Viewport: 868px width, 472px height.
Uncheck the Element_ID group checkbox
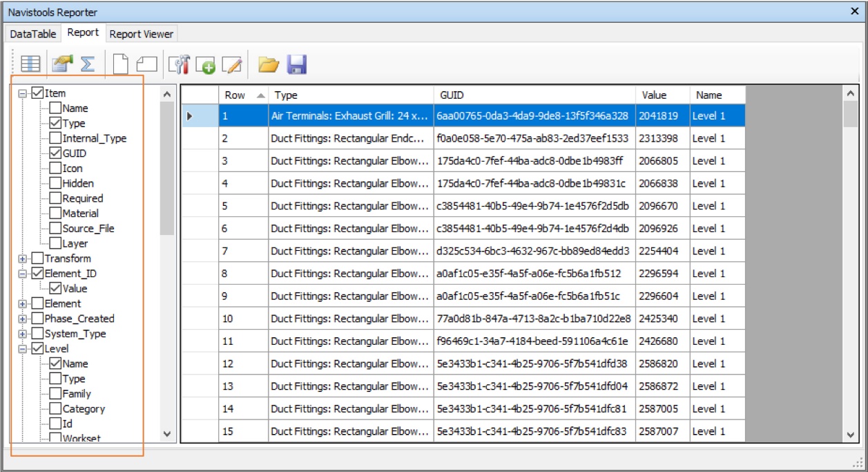[x=38, y=274]
